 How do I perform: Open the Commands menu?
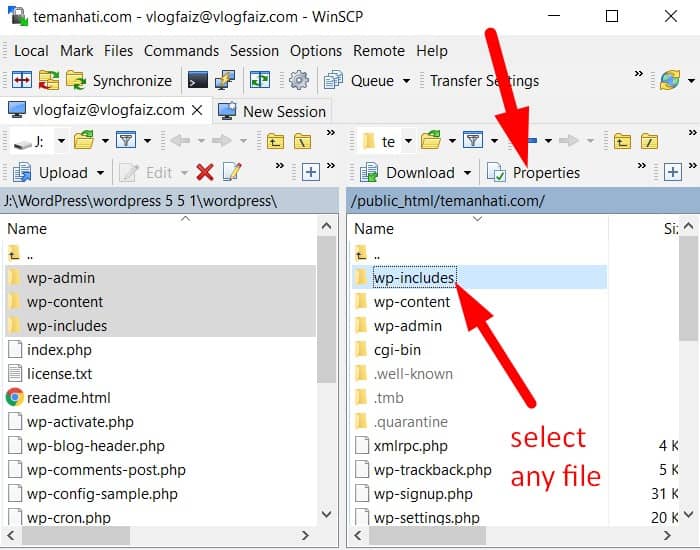click(181, 51)
